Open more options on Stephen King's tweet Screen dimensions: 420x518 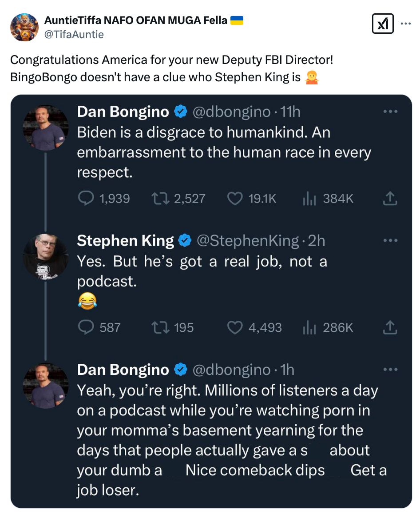click(390, 240)
